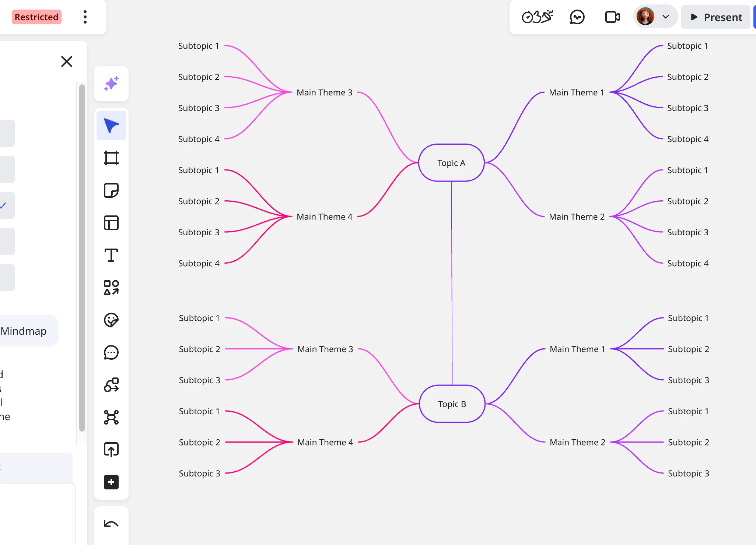
Task: Select the cursor pointer tool
Action: point(111,126)
